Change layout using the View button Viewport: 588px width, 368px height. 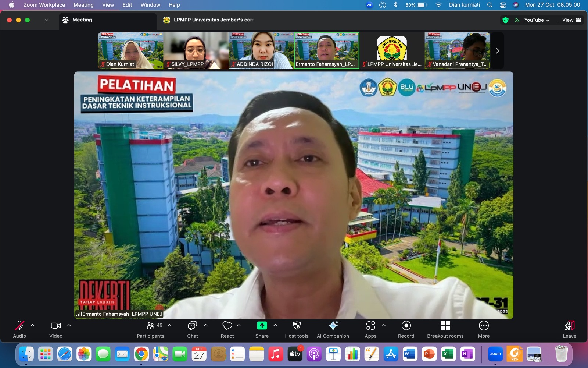pos(571,20)
